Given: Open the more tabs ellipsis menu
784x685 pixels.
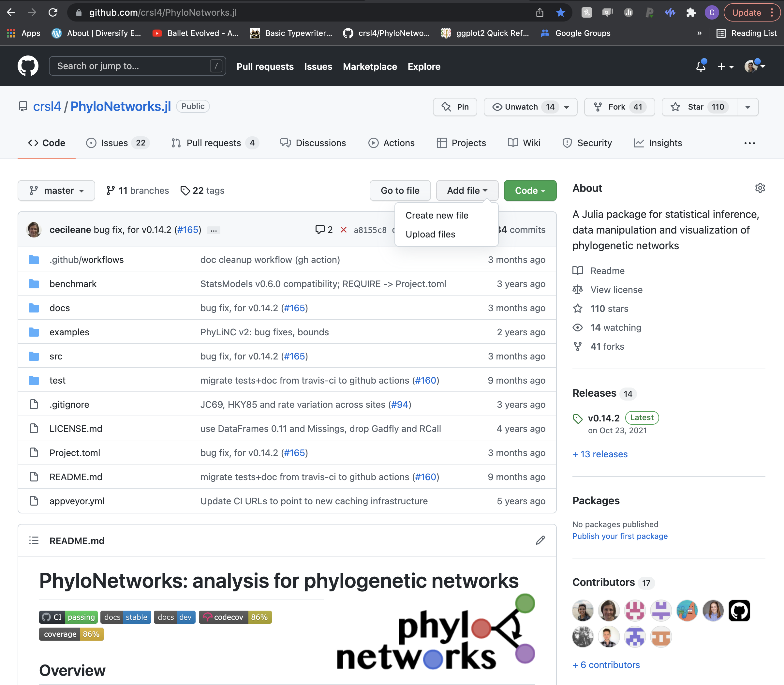Looking at the screenshot, I should (750, 143).
